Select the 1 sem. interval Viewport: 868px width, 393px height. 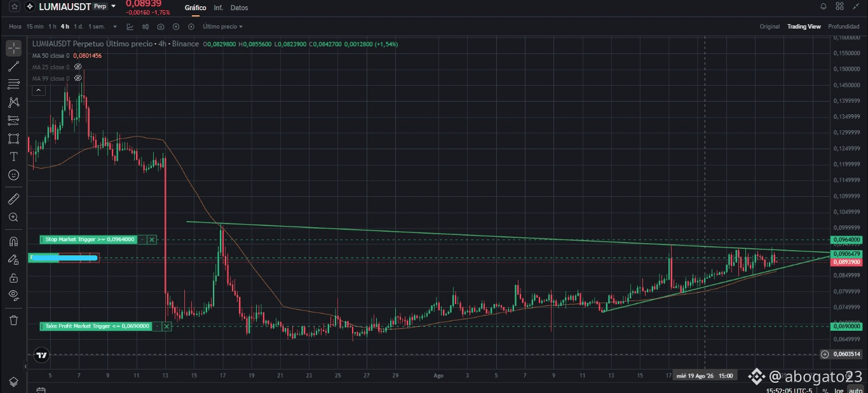pos(97,27)
